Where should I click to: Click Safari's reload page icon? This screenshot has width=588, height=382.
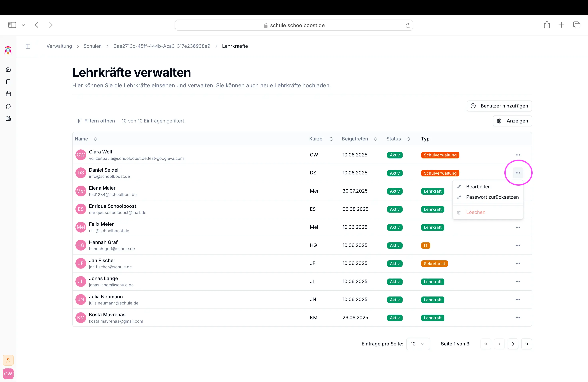click(408, 25)
